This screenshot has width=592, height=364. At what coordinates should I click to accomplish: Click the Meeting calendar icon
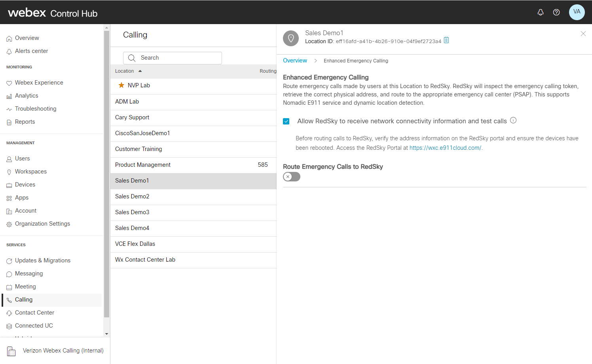pos(9,287)
